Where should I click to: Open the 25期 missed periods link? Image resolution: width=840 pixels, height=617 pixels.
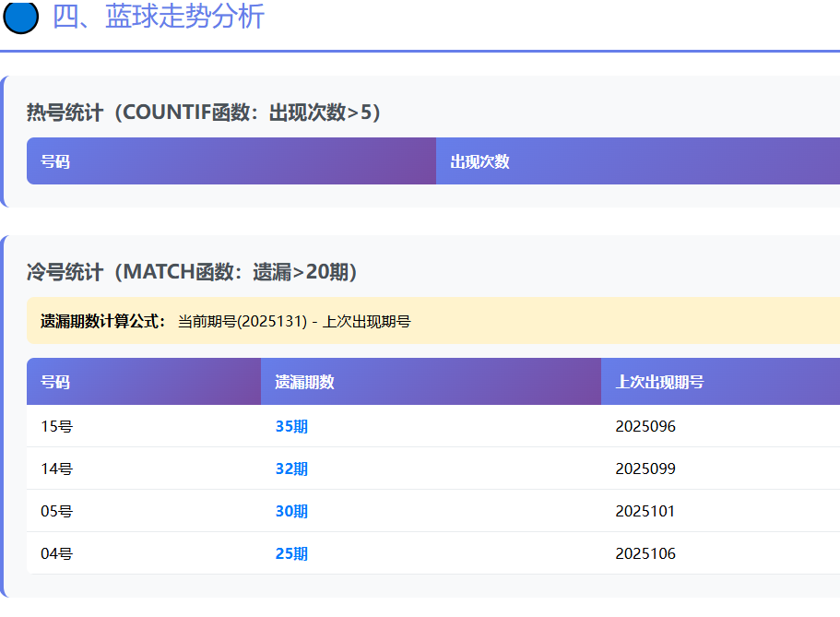[291, 553]
